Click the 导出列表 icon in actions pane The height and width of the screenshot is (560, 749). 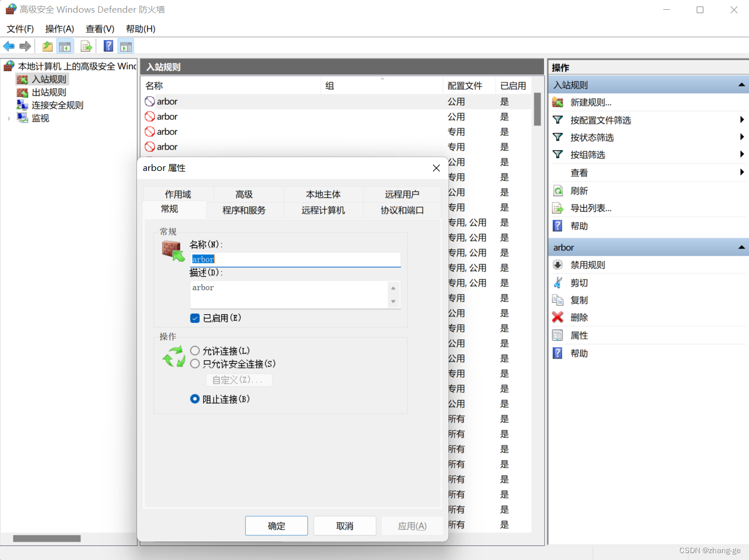point(557,208)
